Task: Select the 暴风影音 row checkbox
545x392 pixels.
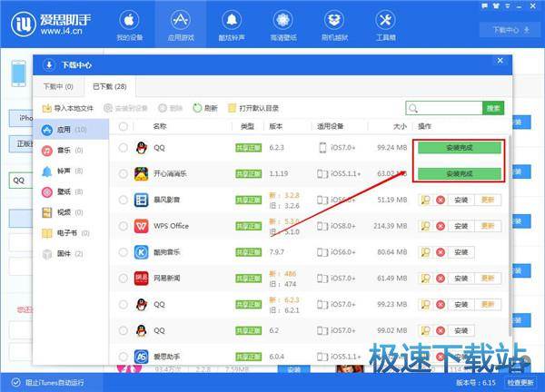Action: tap(123, 200)
